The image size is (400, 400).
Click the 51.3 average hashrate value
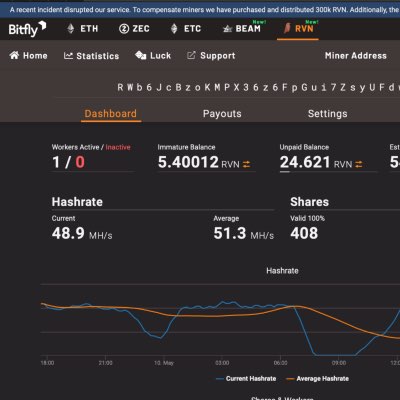[x=230, y=233]
